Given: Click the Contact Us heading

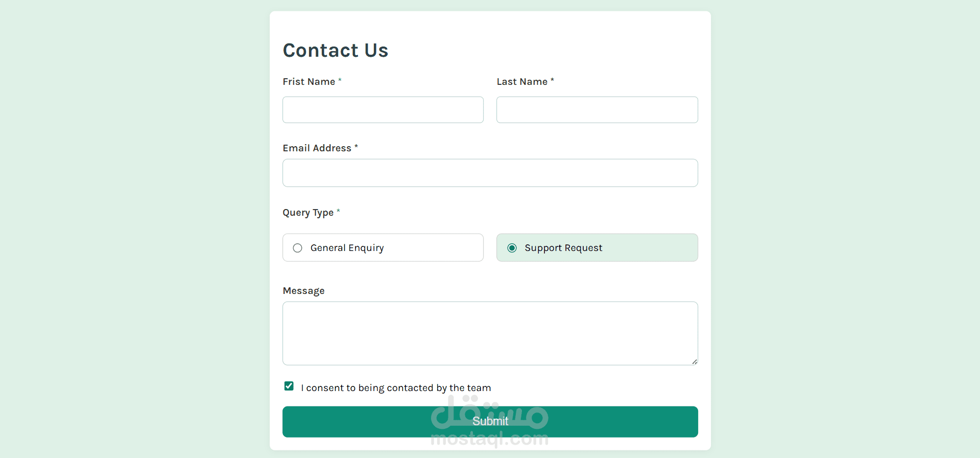Looking at the screenshot, I should tap(335, 50).
